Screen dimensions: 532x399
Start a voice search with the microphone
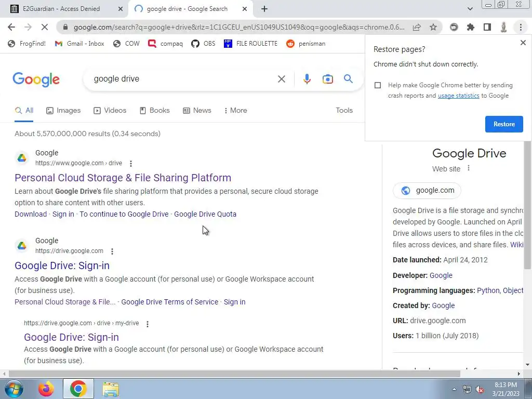point(307,79)
